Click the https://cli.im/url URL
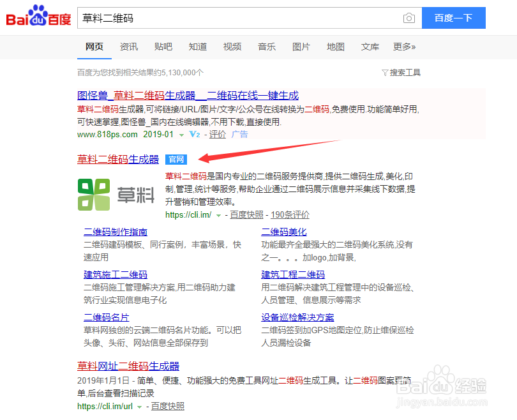The height and width of the screenshot is (420, 517). pos(105,407)
